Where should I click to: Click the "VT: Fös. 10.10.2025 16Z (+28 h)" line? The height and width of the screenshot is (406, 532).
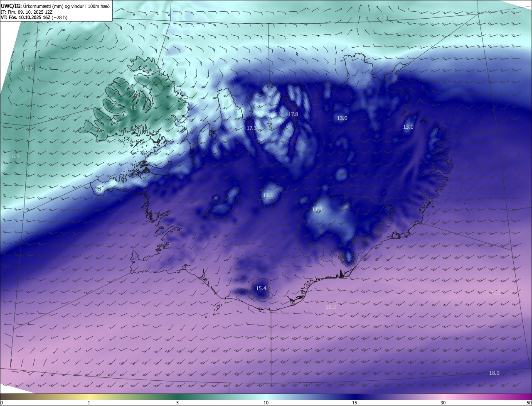34,18
